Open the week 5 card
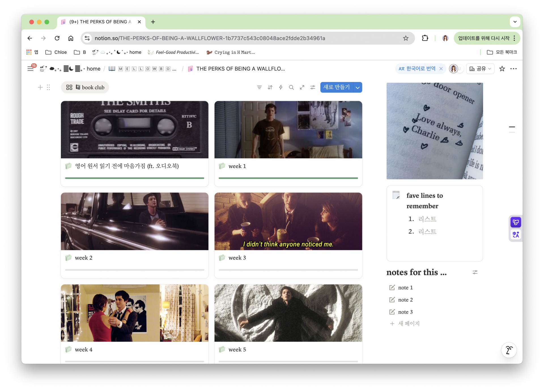Viewport: 544px width, 392px height. click(x=288, y=324)
